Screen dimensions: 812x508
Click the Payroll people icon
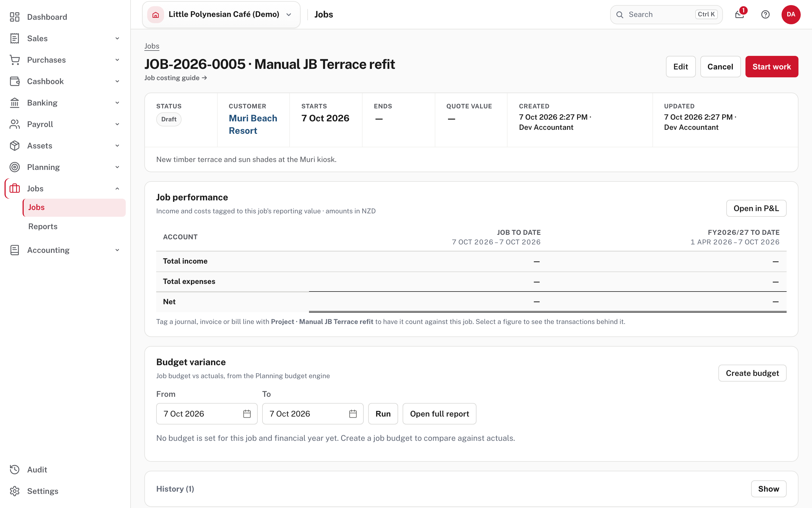tap(14, 124)
